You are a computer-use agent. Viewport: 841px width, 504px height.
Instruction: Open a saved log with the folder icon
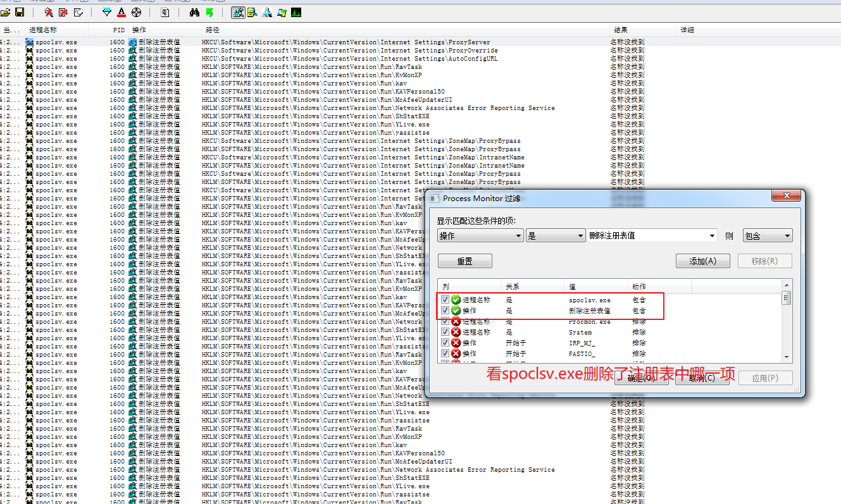[6, 12]
